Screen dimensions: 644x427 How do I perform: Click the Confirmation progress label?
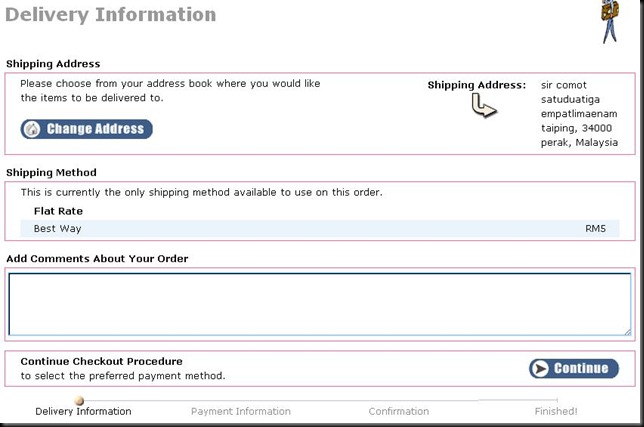point(399,411)
